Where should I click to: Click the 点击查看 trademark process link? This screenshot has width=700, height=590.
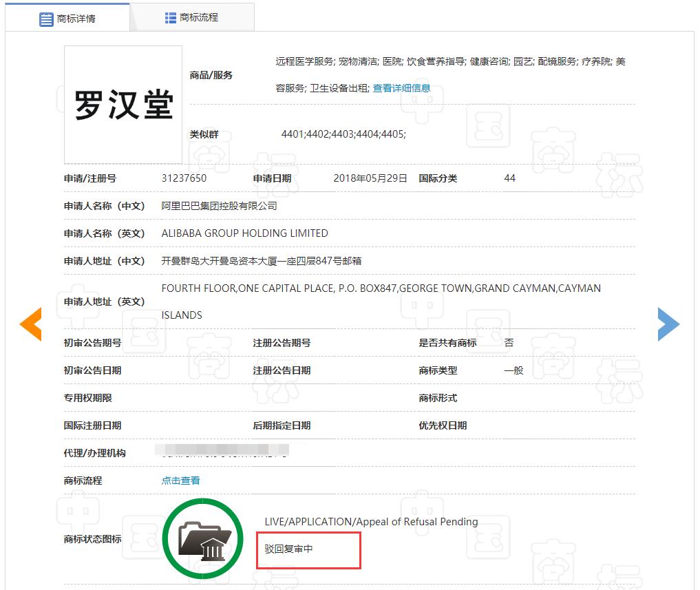tap(180, 481)
